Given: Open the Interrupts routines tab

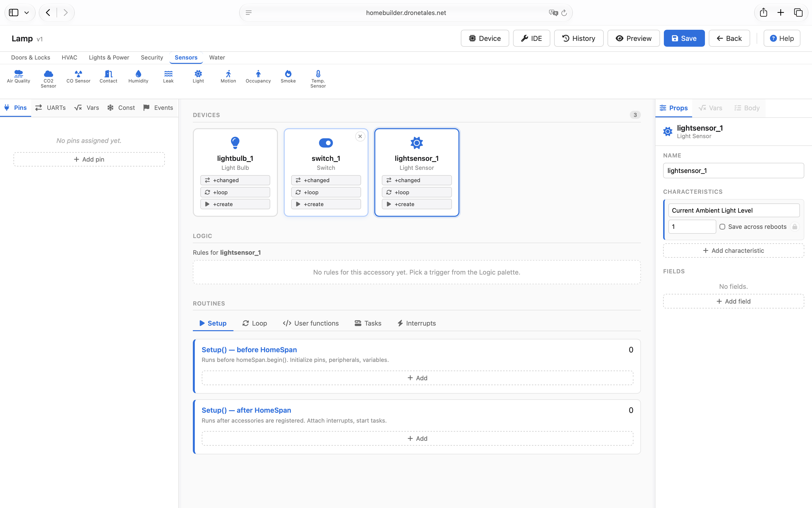Looking at the screenshot, I should point(416,323).
